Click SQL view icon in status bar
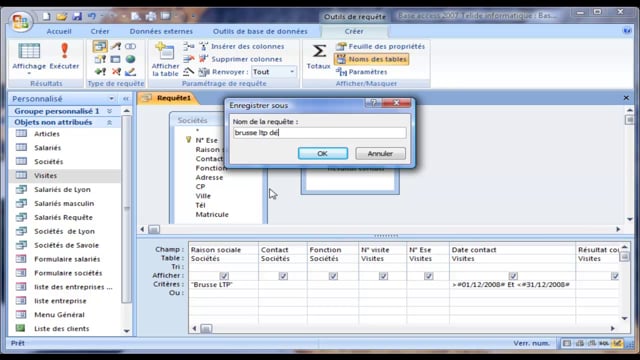The image size is (640, 360). tap(604, 343)
